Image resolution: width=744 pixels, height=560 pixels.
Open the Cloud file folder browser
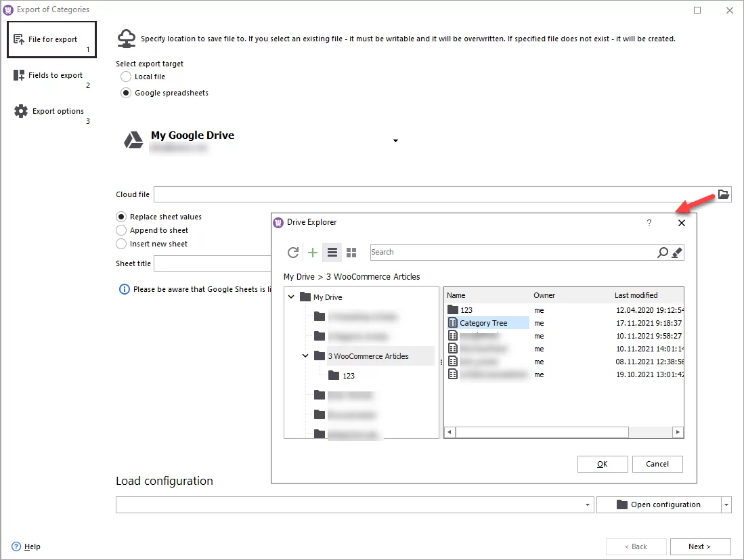tap(724, 194)
